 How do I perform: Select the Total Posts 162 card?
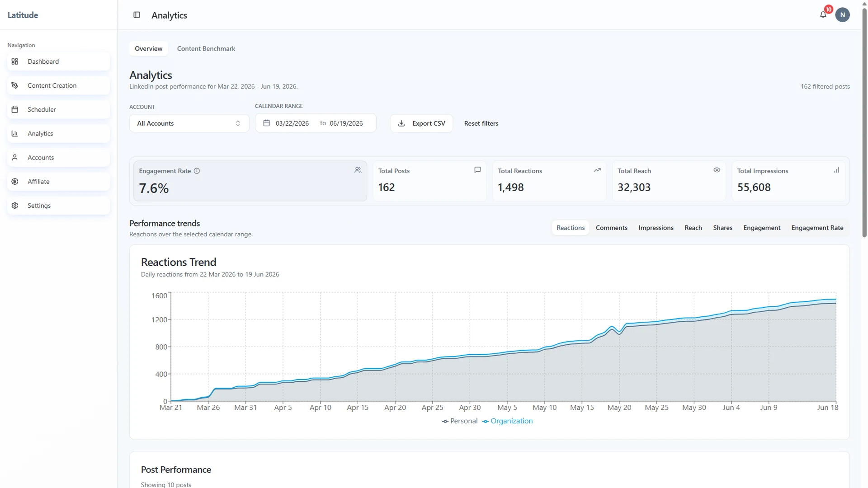click(429, 181)
